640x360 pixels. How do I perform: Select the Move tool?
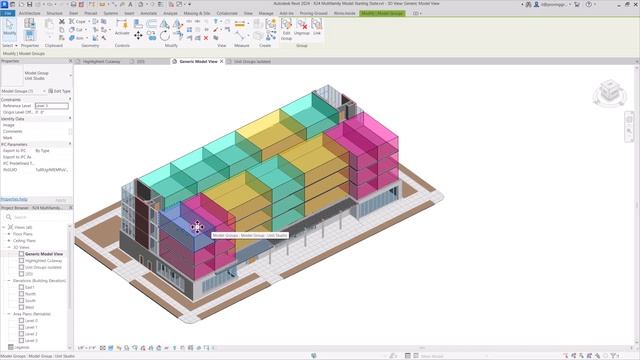tap(138, 36)
